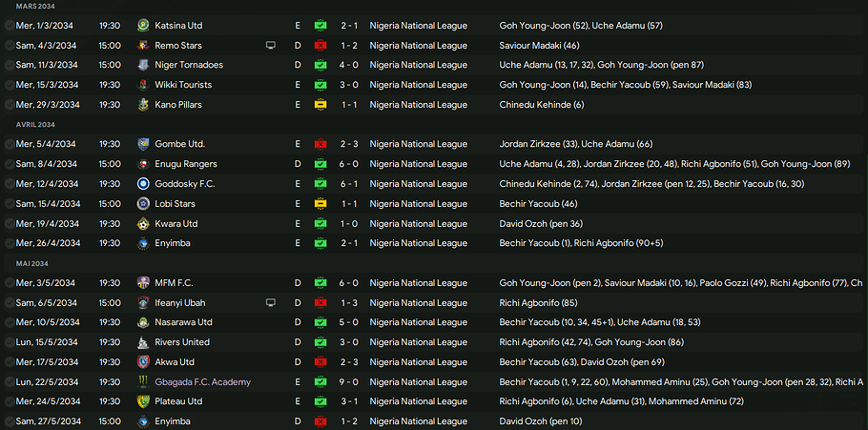868x430 pixels.
Task: Toggle the check circle for the 1/3/2034 fixture
Action: [9, 25]
